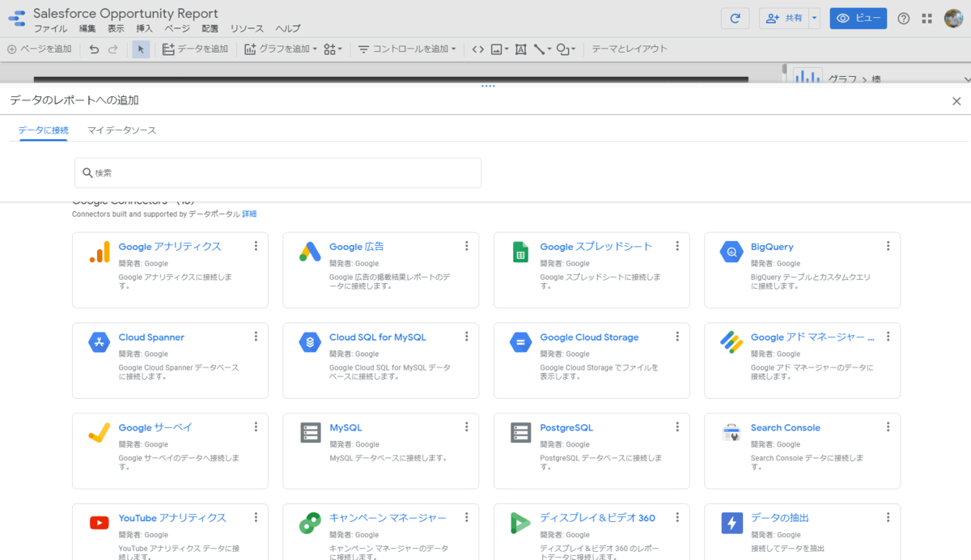Viewport: 971px width, 560px height.
Task: Click the ビュー button
Action: pyautogui.click(x=858, y=19)
